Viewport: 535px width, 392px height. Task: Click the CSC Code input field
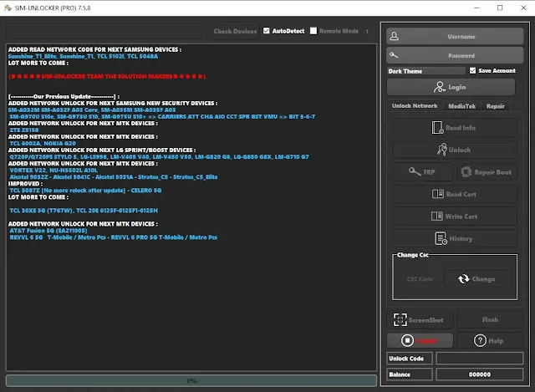[420, 279]
